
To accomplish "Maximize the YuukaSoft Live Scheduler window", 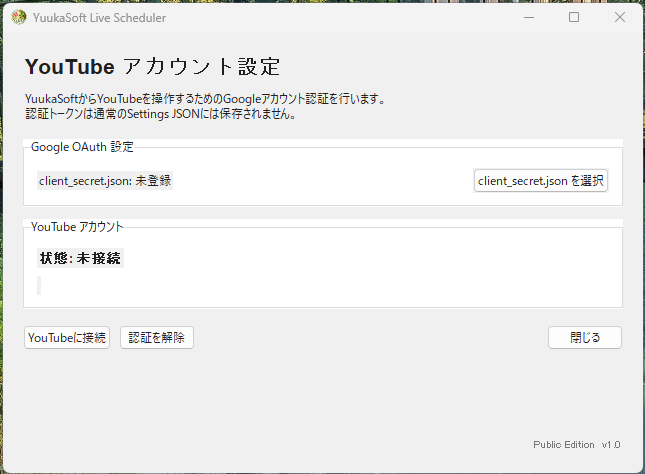I will (574, 17).
